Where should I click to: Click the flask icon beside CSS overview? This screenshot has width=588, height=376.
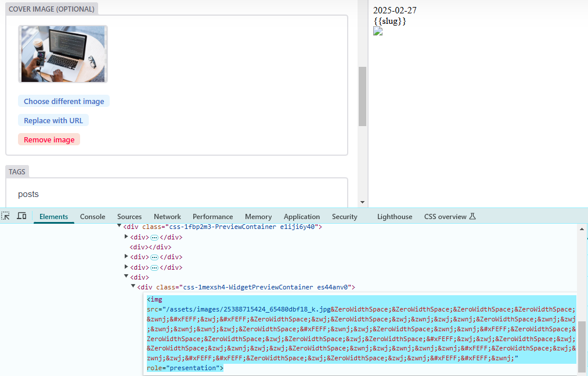(472, 216)
